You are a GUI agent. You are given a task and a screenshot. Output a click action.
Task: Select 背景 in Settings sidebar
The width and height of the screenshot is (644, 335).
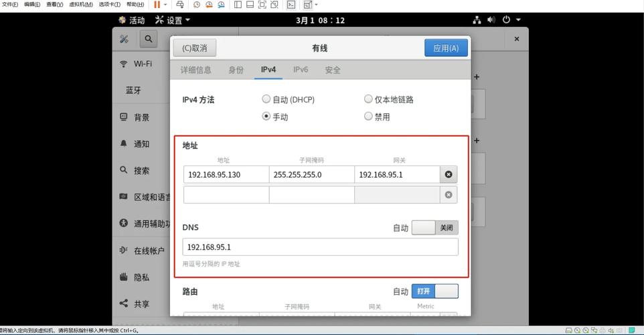(141, 117)
